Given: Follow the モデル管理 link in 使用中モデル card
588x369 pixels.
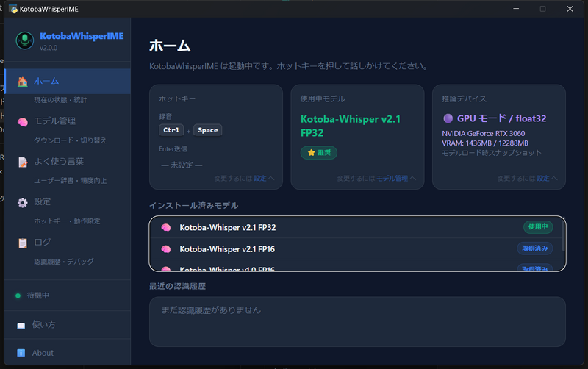Looking at the screenshot, I should tap(392, 178).
